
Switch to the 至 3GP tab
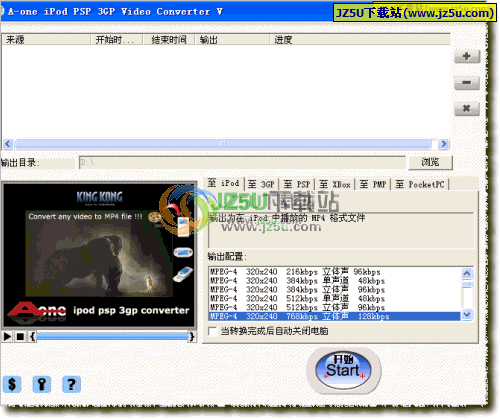tap(261, 184)
